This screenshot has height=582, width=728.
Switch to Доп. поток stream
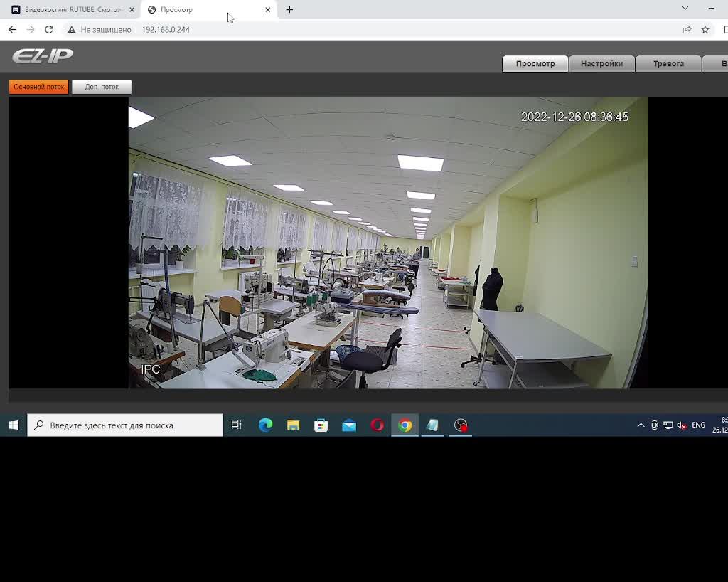point(102,87)
